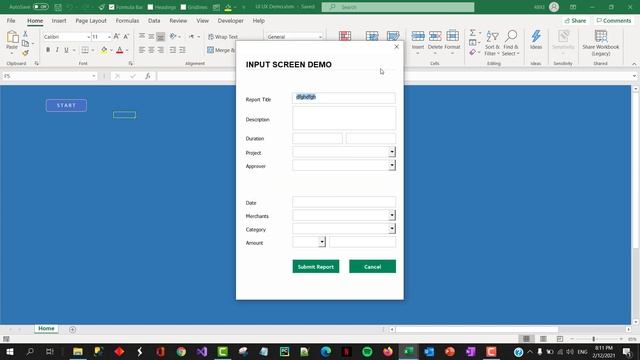The image size is (640, 360).
Task: Click Increase Font Size icon
Action: point(117,36)
